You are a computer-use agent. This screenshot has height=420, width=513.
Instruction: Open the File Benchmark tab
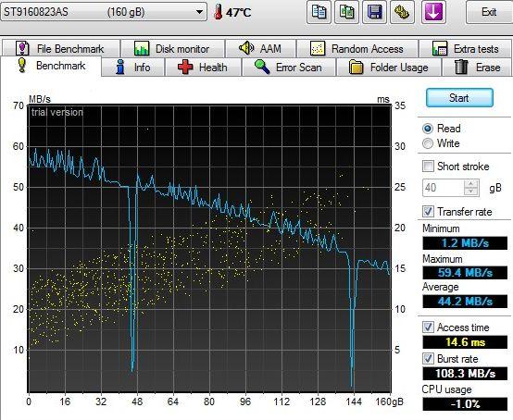61,48
